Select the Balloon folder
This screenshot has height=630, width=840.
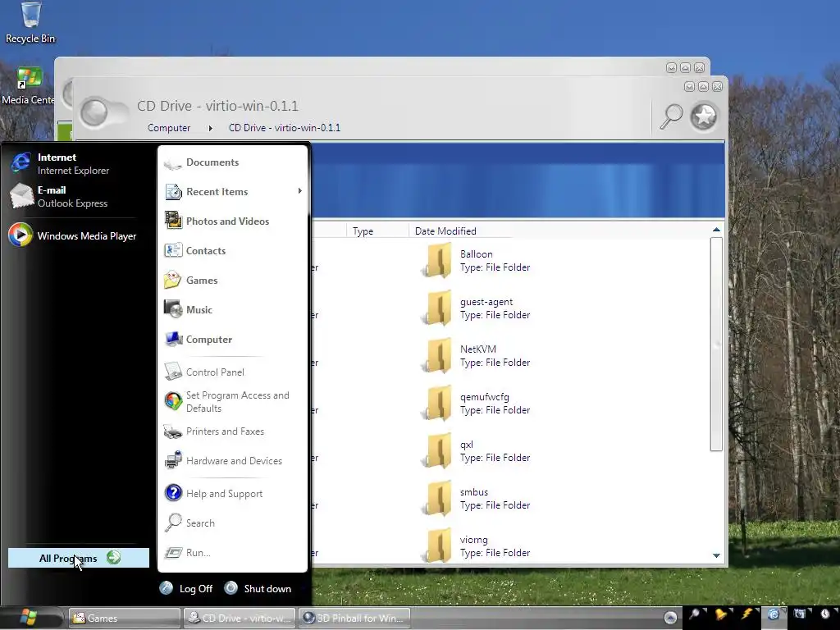click(x=476, y=260)
